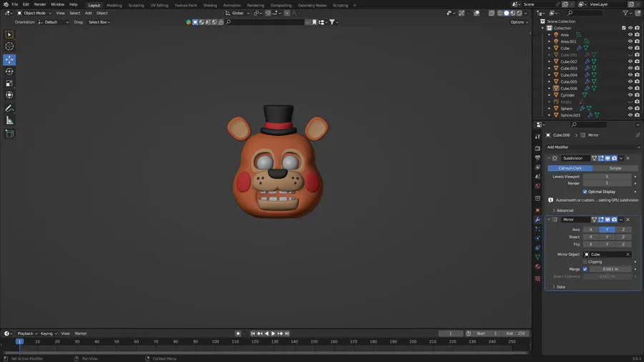Toggle Optimal Display checkbox
644x362 pixels.
coord(585,192)
